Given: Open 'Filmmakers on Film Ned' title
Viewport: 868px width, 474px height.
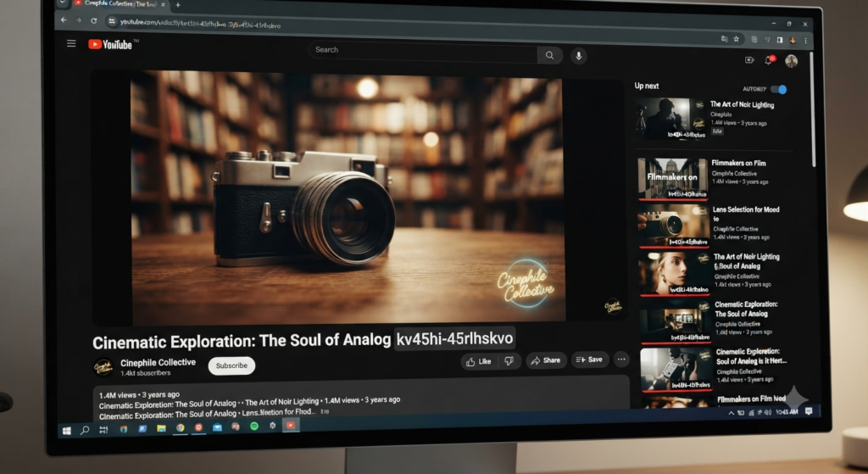Looking at the screenshot, I should point(751,399).
